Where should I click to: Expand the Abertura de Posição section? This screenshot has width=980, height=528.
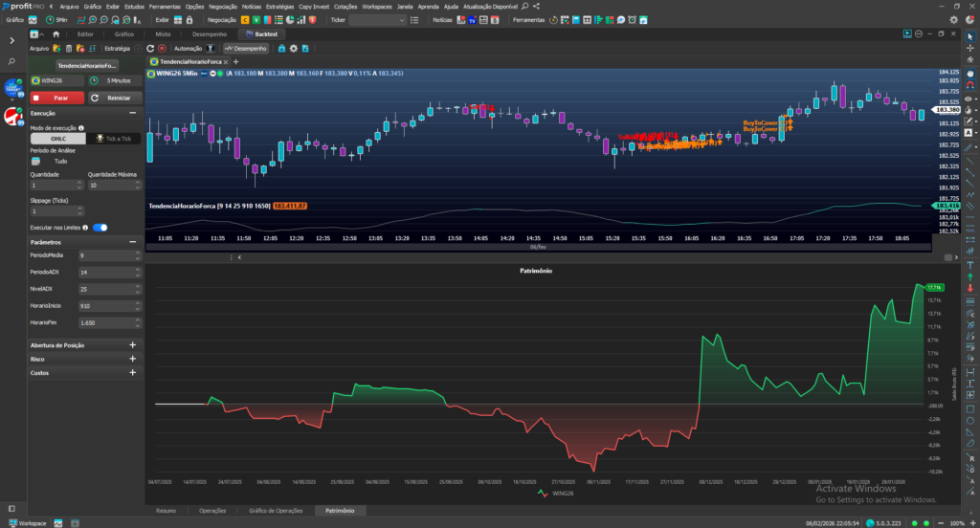132,344
